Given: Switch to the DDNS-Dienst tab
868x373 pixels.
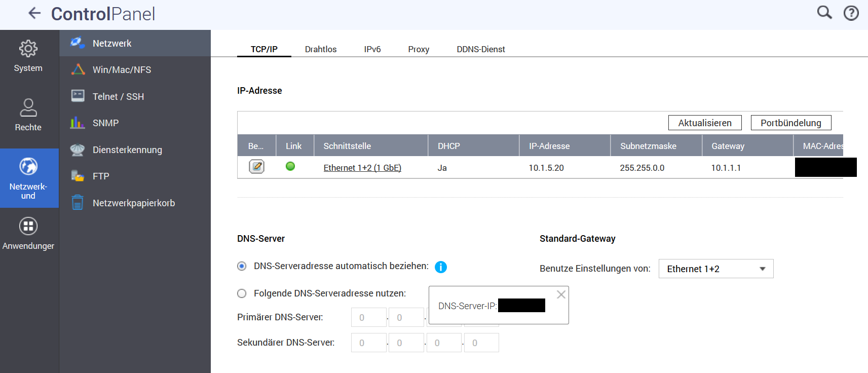Looking at the screenshot, I should point(481,49).
